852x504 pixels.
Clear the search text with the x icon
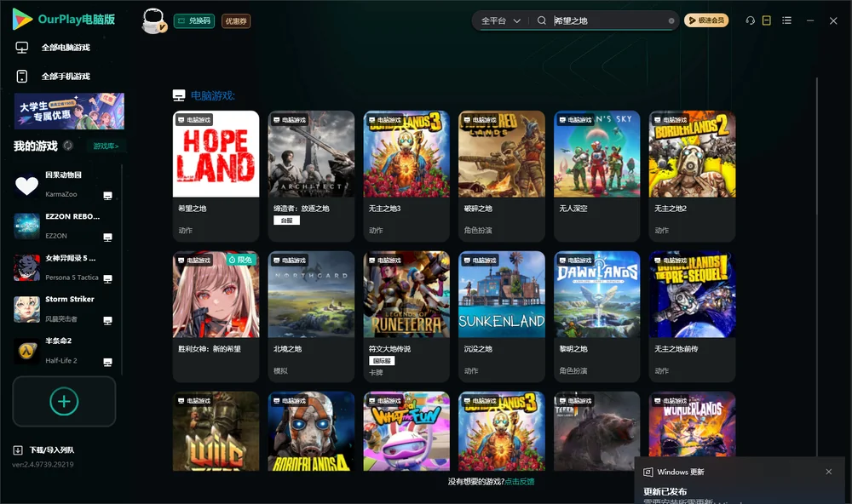671,20
